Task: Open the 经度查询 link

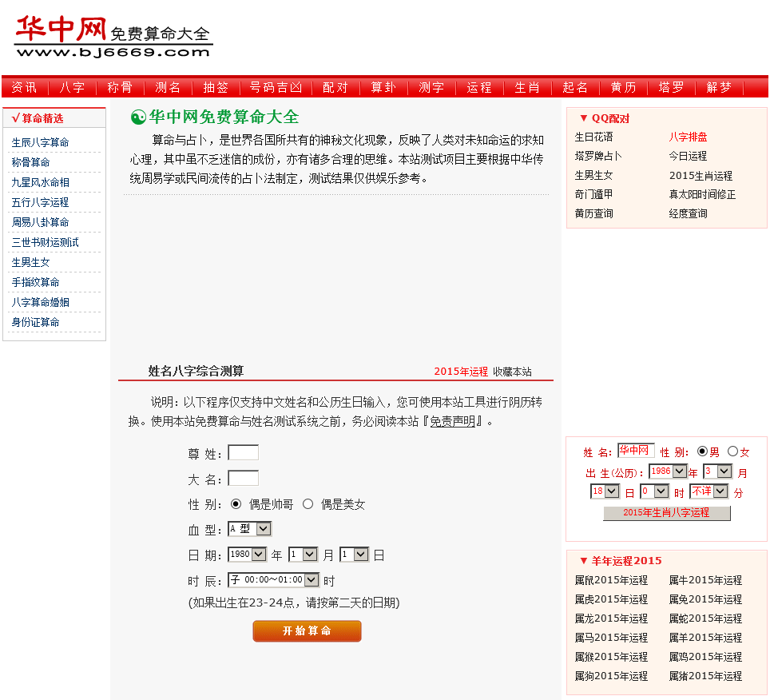Action: [688, 213]
